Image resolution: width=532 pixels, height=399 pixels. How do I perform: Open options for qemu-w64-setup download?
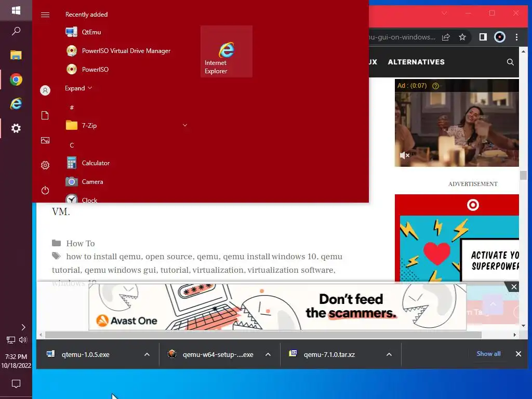pyautogui.click(x=268, y=354)
